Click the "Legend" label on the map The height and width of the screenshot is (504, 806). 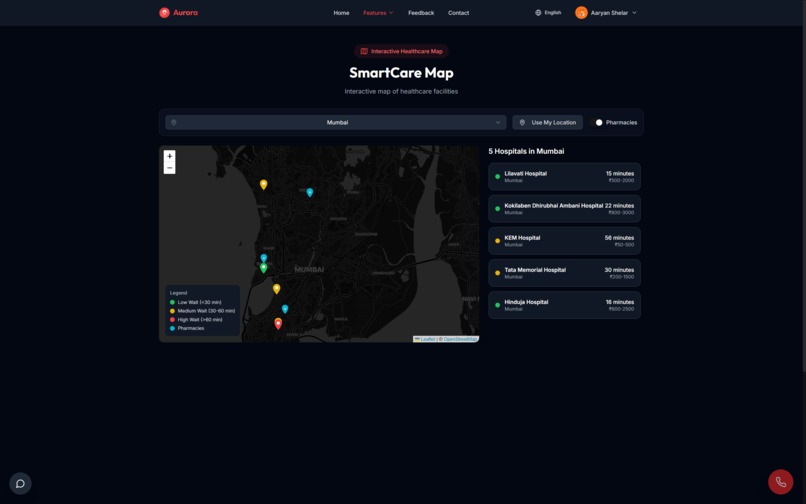(x=178, y=293)
